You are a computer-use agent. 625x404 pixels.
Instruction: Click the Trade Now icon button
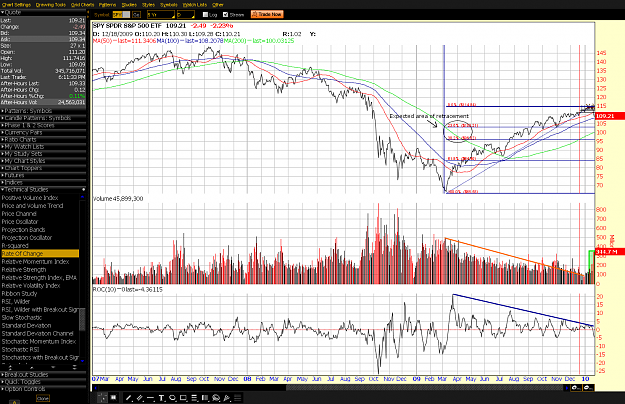(x=267, y=14)
